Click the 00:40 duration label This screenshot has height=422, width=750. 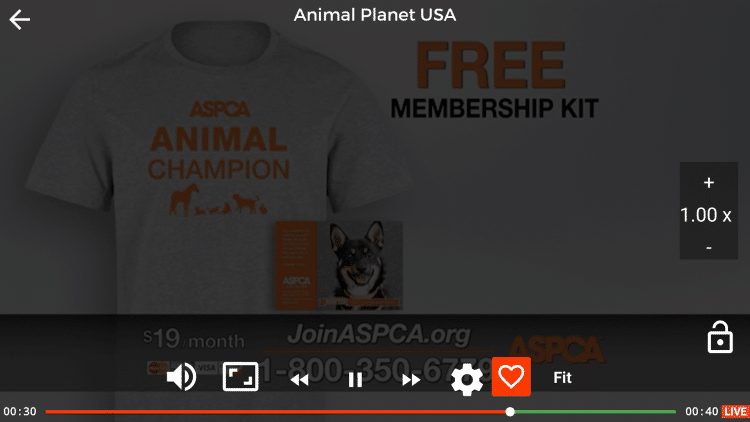coord(702,411)
